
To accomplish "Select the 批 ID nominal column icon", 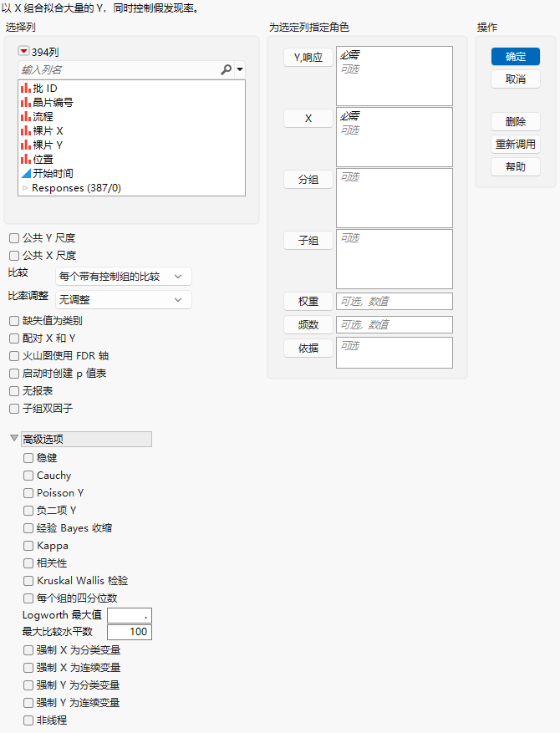I will coord(25,88).
